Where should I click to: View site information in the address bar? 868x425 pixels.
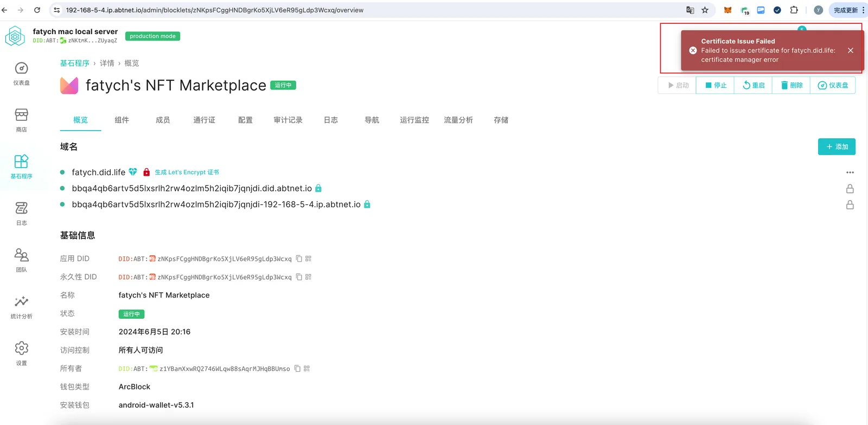[57, 10]
